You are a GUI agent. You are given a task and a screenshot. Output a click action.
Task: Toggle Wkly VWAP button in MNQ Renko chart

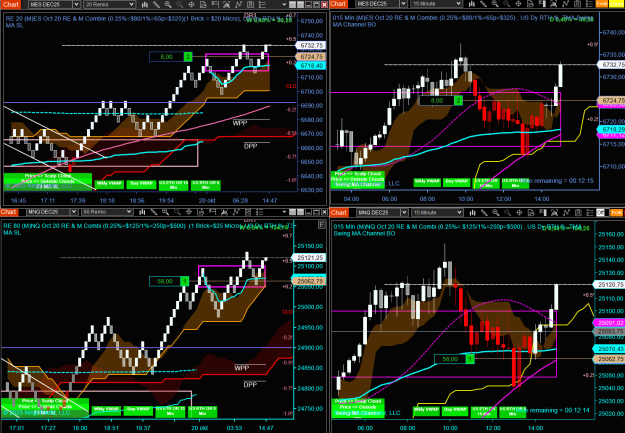(106, 410)
